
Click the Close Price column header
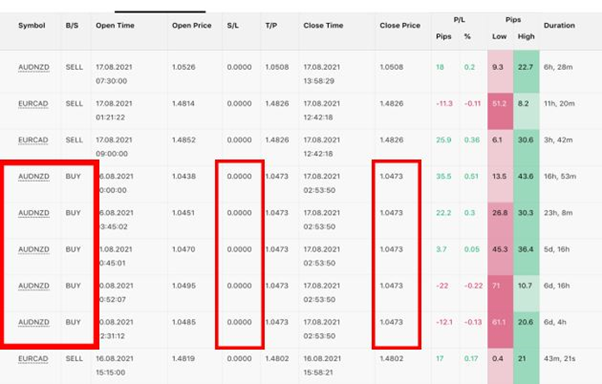coord(400,26)
